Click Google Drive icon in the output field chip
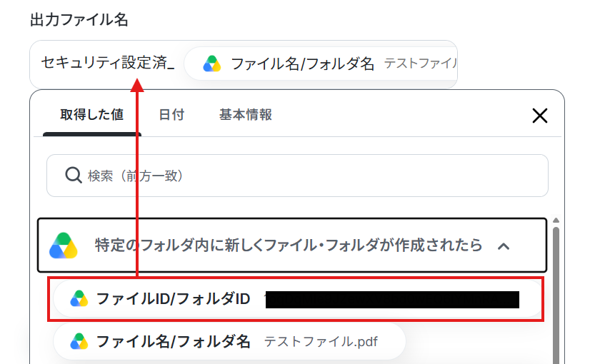This screenshot has width=600, height=364. click(211, 64)
